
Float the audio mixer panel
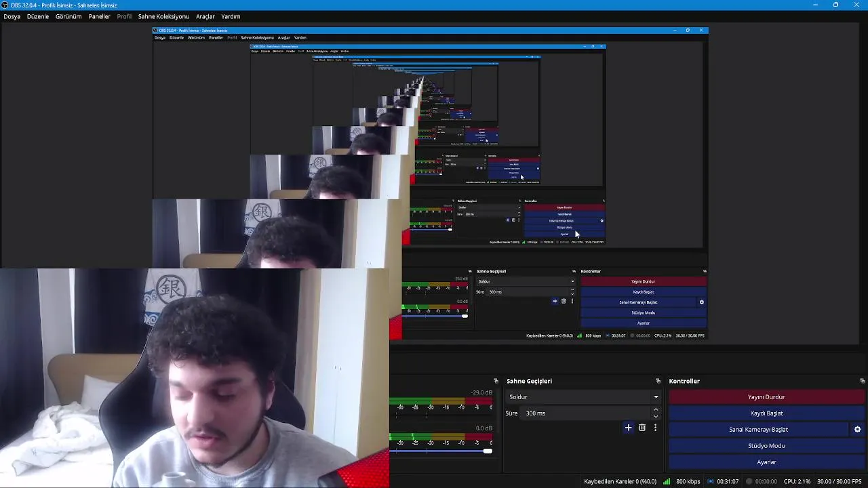(496, 381)
